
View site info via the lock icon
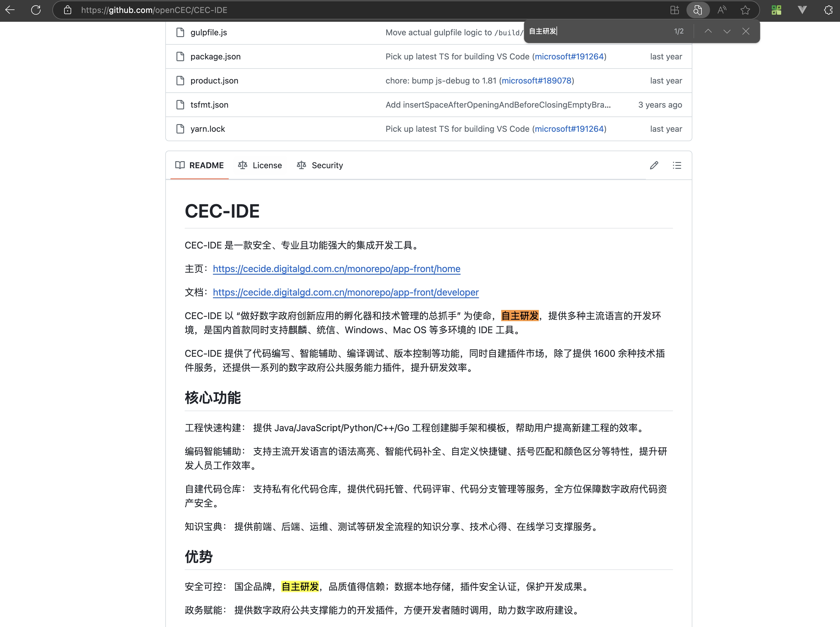tap(68, 10)
